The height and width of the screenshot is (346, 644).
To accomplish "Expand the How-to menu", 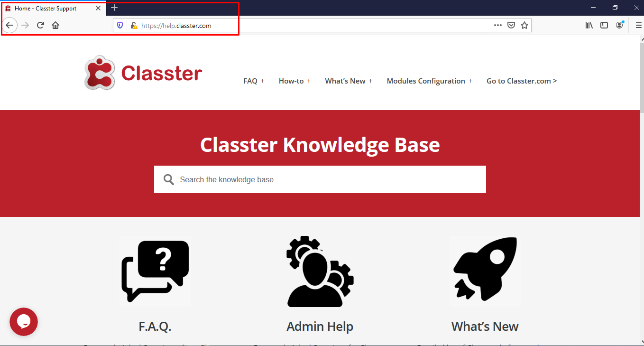I will click(294, 81).
